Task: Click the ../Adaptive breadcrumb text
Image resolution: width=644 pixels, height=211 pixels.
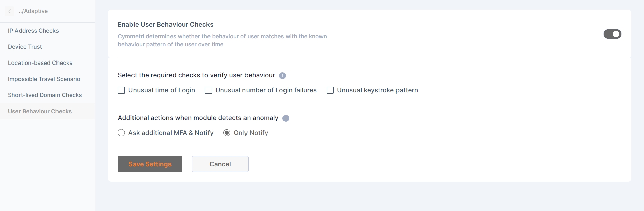Action: point(33,11)
